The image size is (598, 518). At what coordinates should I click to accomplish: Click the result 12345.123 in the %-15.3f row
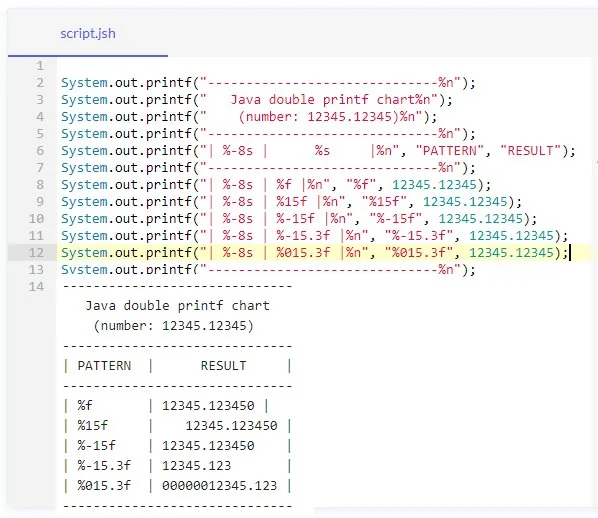pos(196,466)
